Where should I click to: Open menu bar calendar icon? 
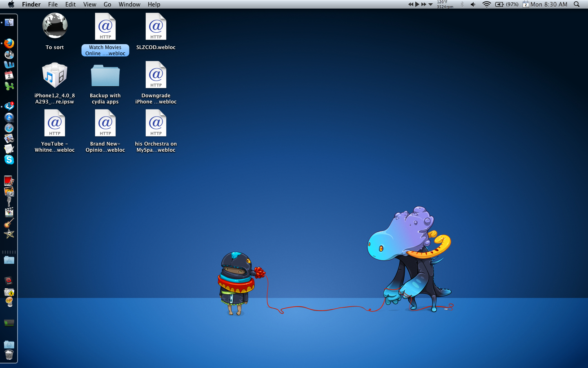(x=526, y=4)
